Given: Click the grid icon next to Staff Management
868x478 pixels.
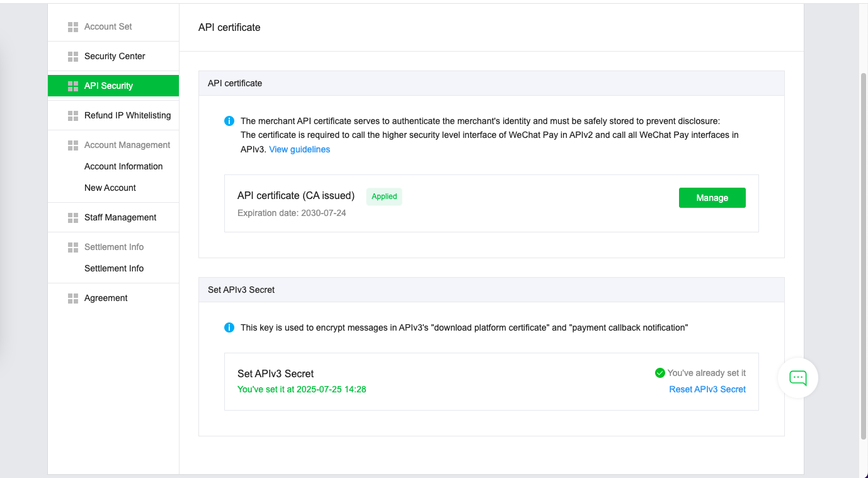Looking at the screenshot, I should click(72, 217).
